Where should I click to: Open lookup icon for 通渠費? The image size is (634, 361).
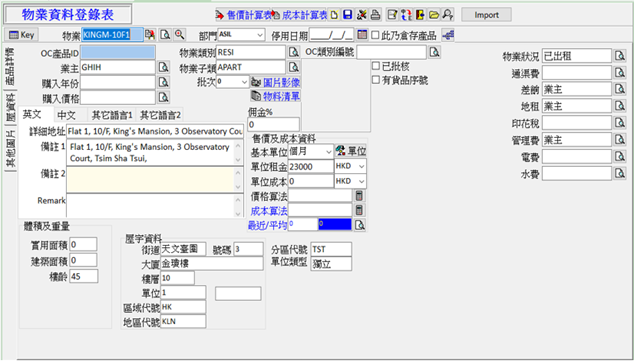point(620,73)
